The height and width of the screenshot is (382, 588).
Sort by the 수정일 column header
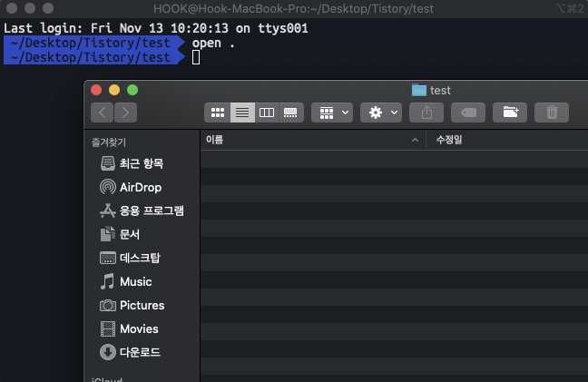click(x=507, y=141)
